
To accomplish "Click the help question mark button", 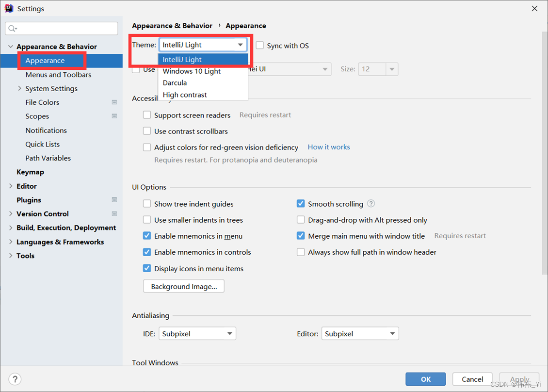I will pyautogui.click(x=15, y=379).
